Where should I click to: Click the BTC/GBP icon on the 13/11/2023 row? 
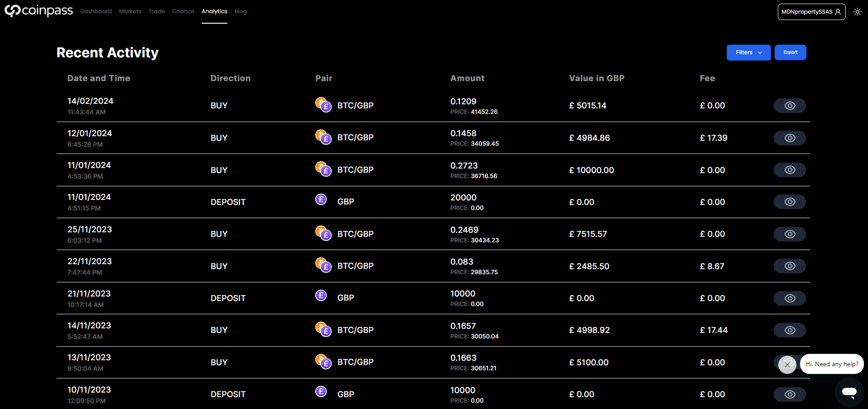pyautogui.click(x=324, y=361)
